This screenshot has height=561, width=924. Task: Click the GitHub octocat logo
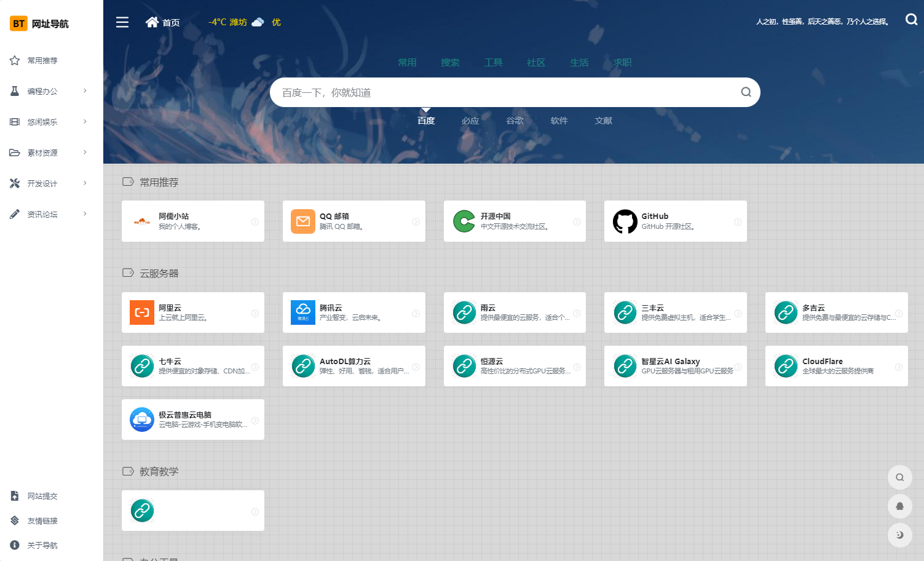pos(625,221)
